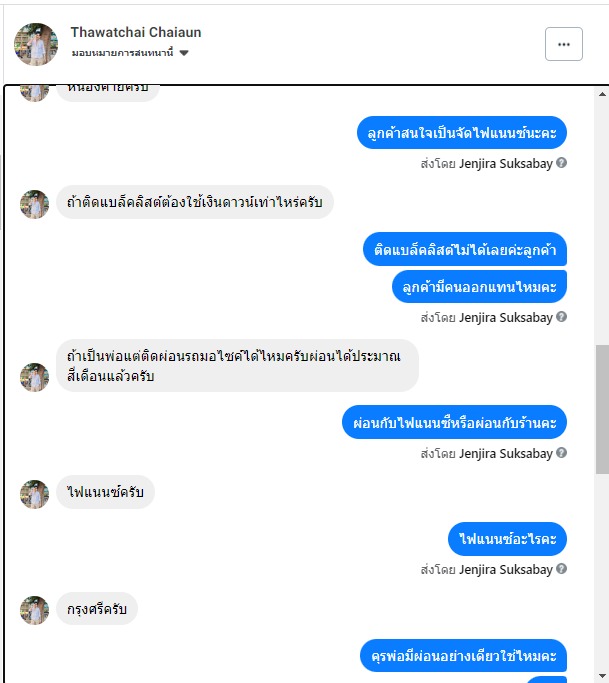Viewport: 609px width, 683px height.
Task: Select the ติดแบล็คลิสต์ไม่ได้เลยค่ะลูกค้า message bubble
Action: coord(465,249)
